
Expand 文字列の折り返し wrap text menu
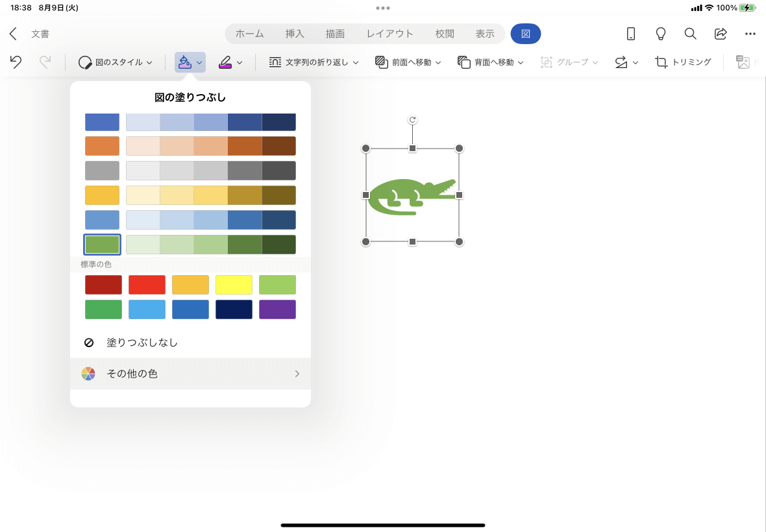tap(314, 62)
